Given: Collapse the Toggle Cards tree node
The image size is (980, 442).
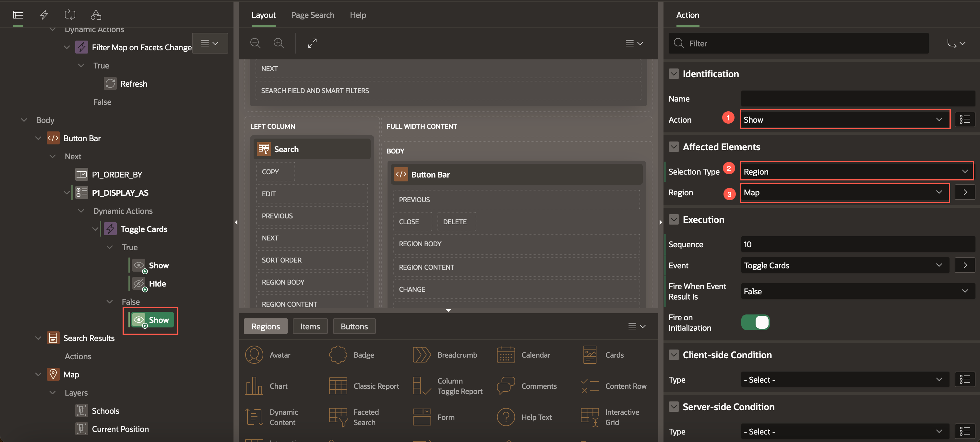Looking at the screenshot, I should (x=95, y=229).
